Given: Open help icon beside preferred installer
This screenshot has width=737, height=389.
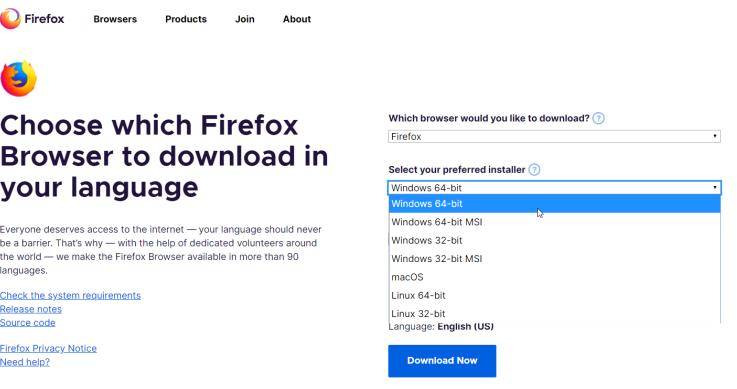Looking at the screenshot, I should click(x=534, y=170).
